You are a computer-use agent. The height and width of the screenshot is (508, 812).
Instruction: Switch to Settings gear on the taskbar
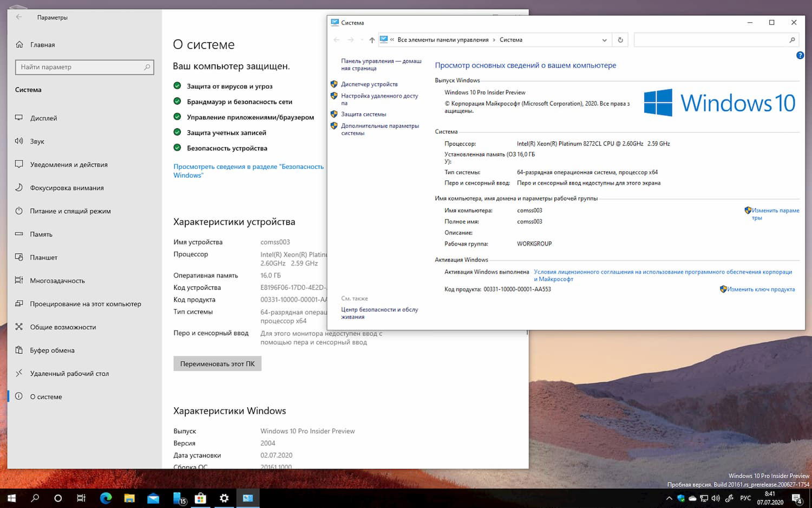[224, 498]
